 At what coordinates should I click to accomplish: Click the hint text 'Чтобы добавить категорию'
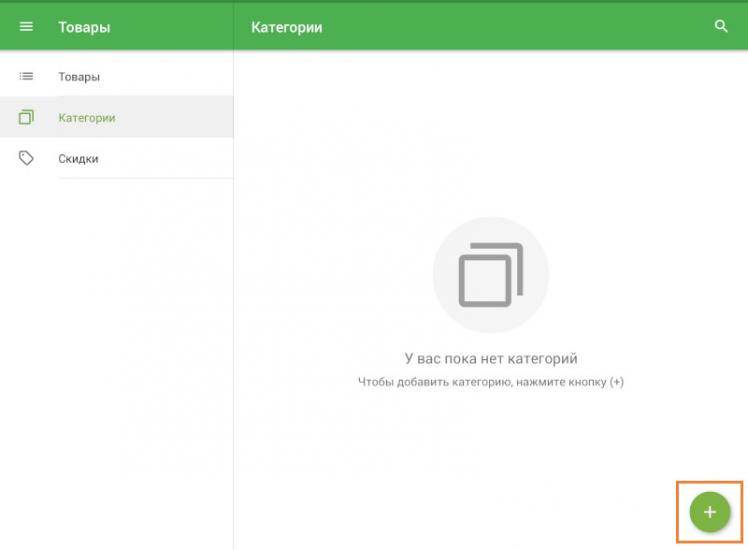[x=435, y=382]
